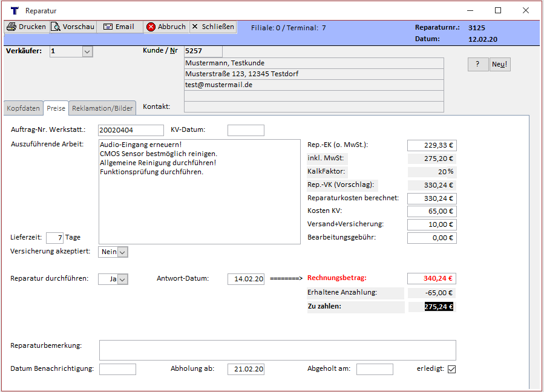Click the preview magnifier icon on Vorschau

pos(56,27)
